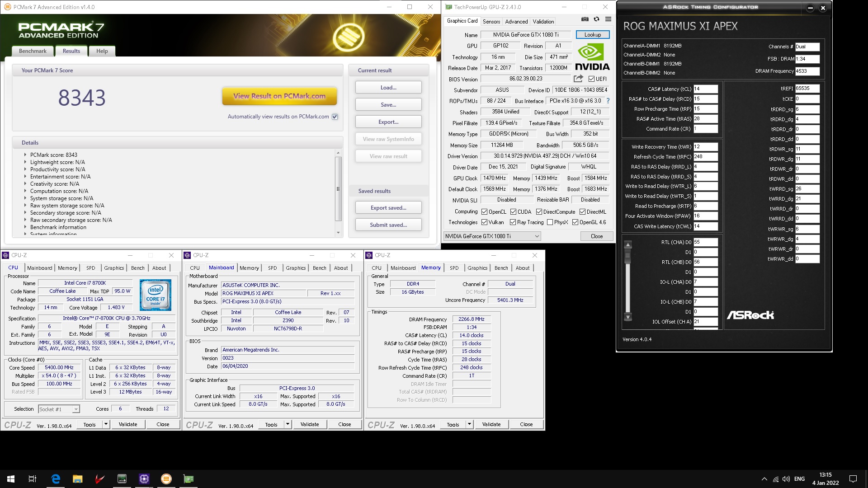Click NVIDIA logo in GPU-Z
Viewport: 868px width, 488px height.
point(592,57)
